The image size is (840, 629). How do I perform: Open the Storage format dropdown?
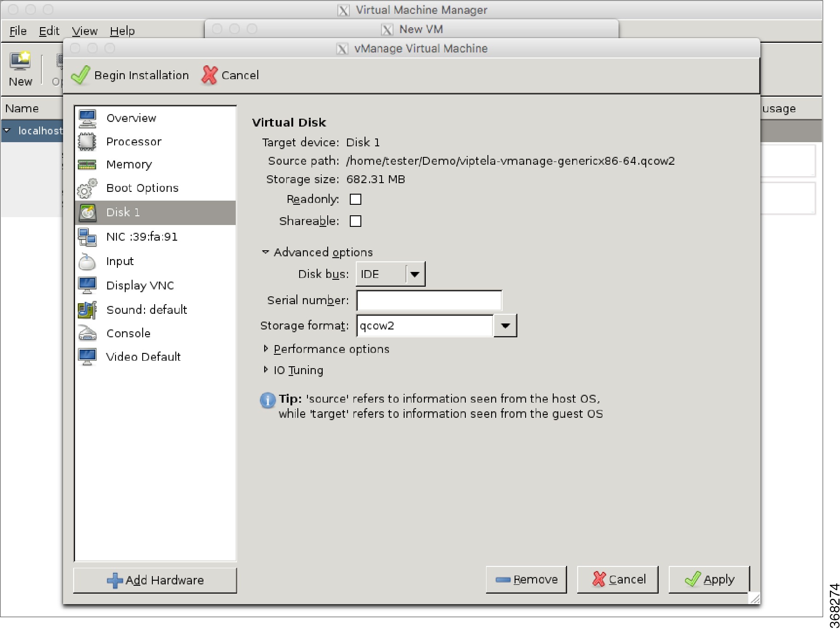[x=504, y=325]
